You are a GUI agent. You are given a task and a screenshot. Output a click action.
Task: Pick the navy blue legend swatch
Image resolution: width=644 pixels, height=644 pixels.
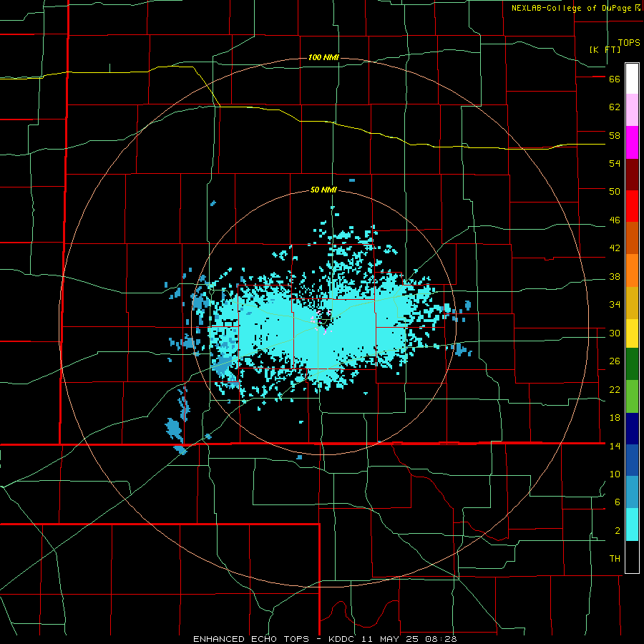(x=632, y=429)
